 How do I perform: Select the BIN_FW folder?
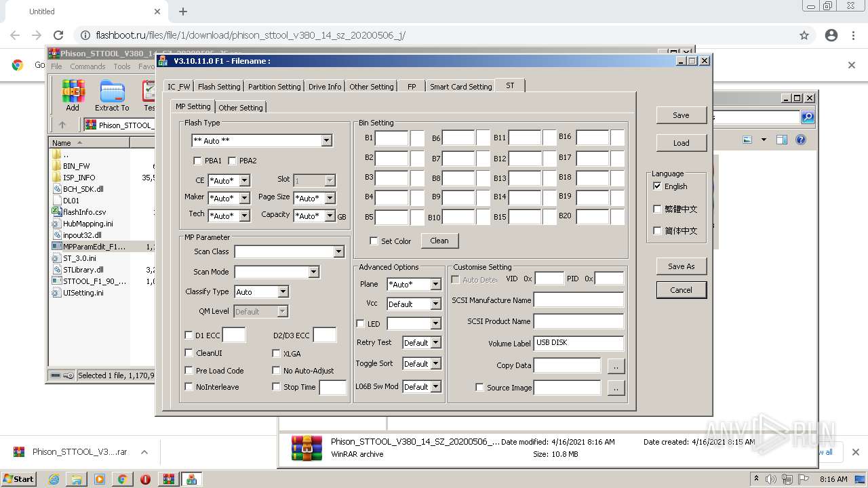(77, 166)
